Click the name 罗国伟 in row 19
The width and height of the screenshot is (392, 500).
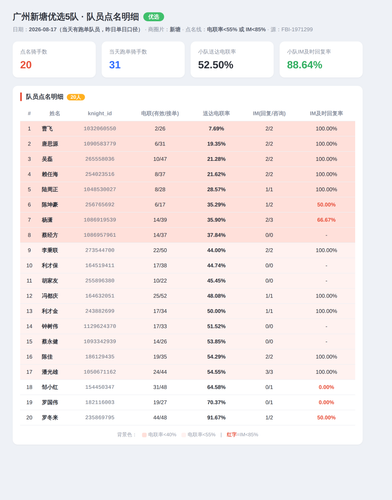click(x=50, y=402)
